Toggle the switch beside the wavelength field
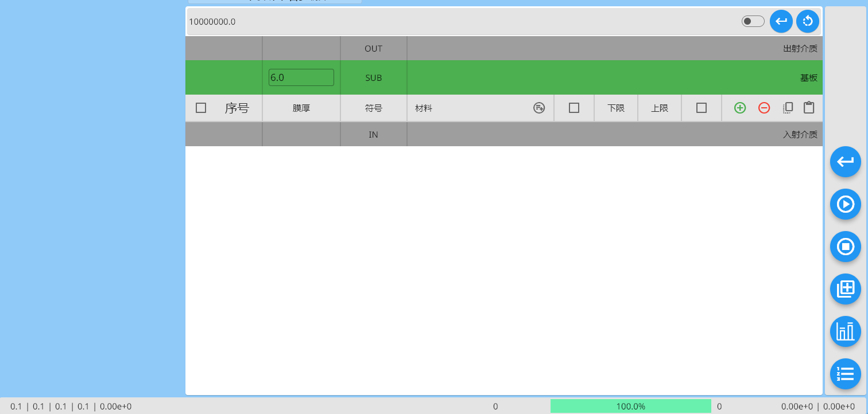Image resolution: width=868 pixels, height=414 pixels. 752,20
